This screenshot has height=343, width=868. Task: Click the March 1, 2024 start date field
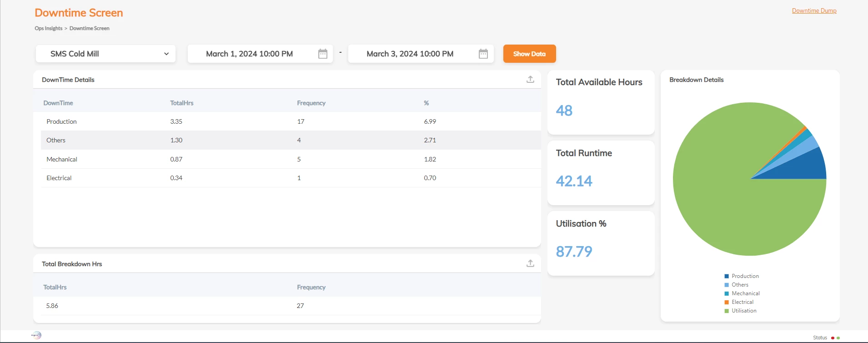click(260, 54)
